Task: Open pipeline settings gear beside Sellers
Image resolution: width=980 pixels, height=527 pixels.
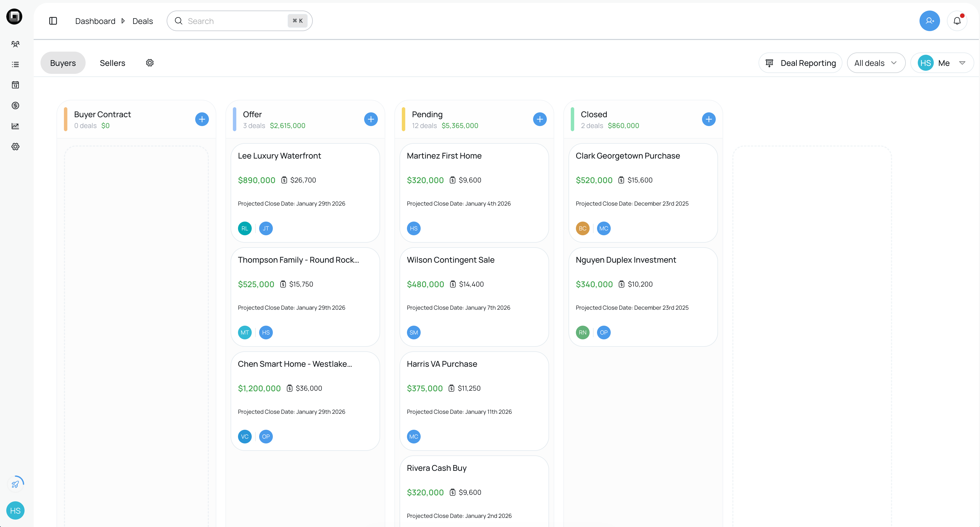Action: point(150,63)
